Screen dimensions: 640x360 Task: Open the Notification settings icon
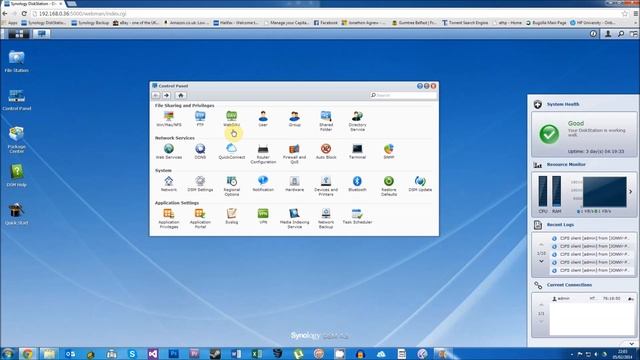(263, 184)
